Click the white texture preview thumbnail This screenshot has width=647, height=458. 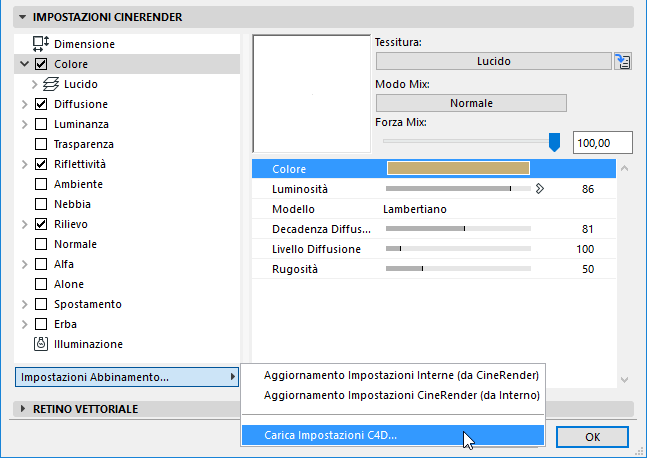312,94
